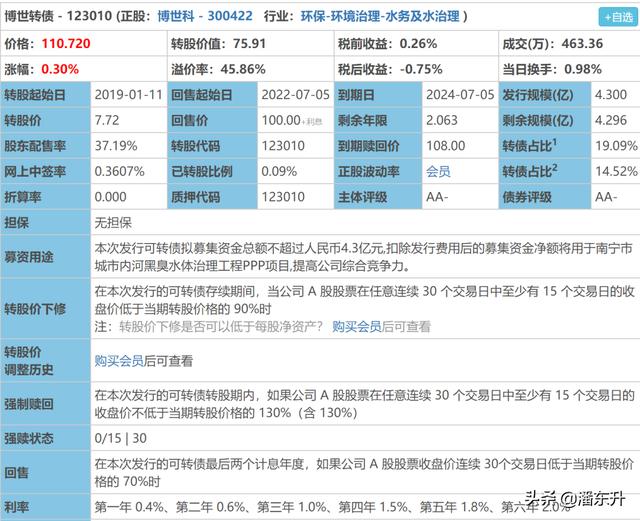The image size is (640, 521).
Task: Click 购买会员 link in 转股价调整历史 row
Action: [x=119, y=361]
